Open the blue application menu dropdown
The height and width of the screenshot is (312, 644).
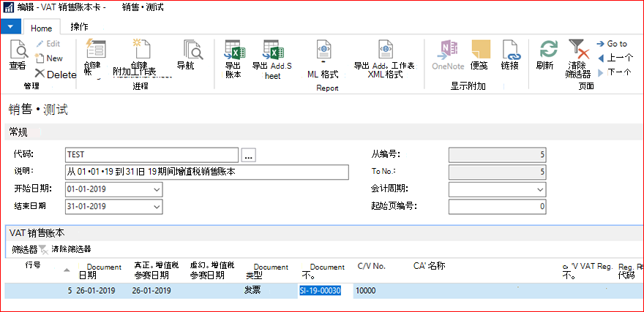(x=10, y=27)
